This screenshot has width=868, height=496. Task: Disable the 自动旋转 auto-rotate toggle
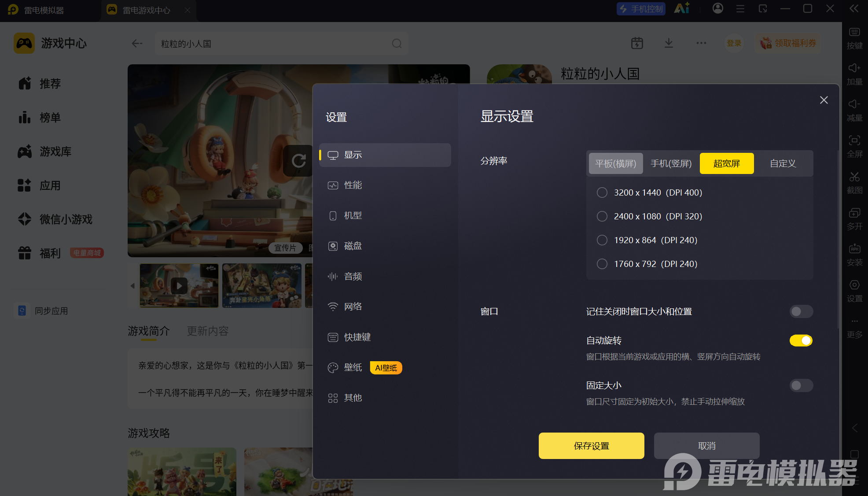801,341
